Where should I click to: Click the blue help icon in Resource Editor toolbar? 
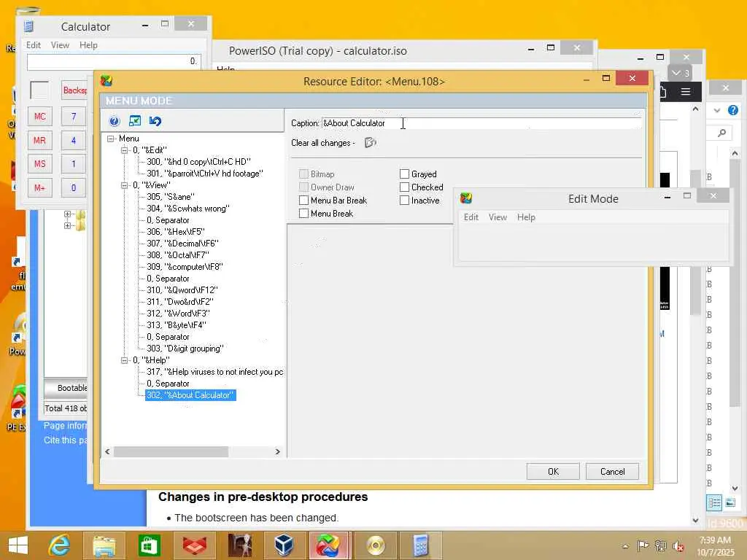115,121
